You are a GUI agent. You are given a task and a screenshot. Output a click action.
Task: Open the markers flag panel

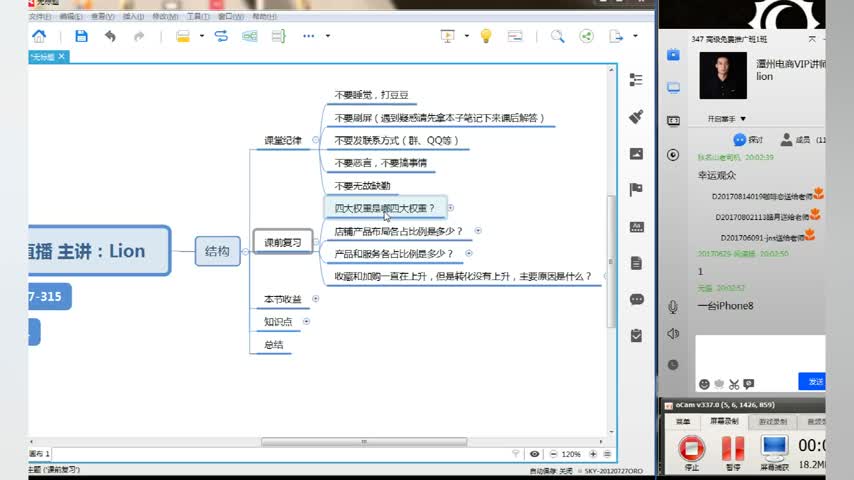coord(636,189)
